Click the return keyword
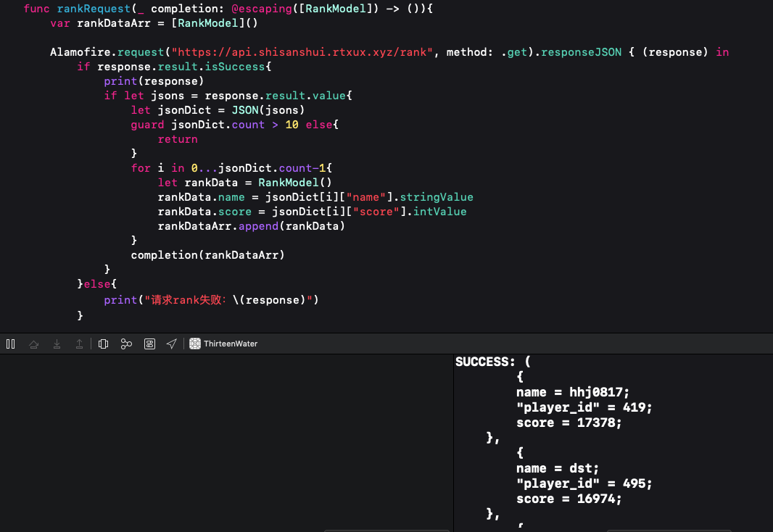 (178, 139)
